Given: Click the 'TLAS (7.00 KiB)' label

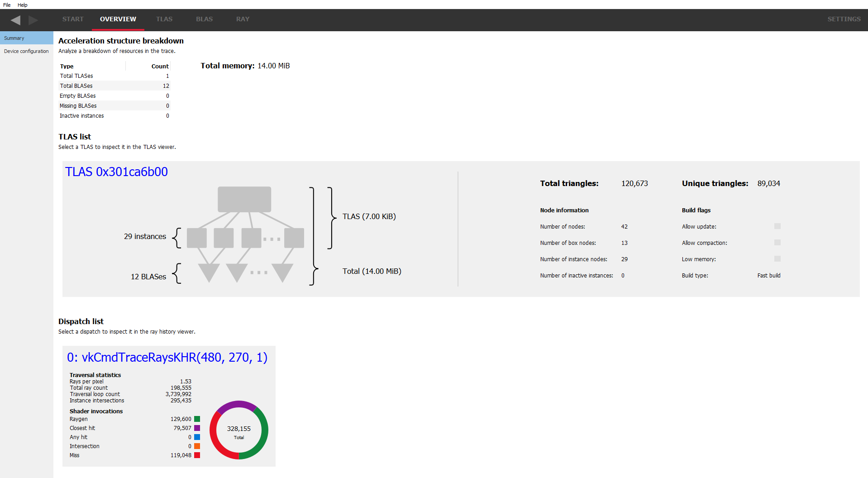Looking at the screenshot, I should click(x=369, y=216).
